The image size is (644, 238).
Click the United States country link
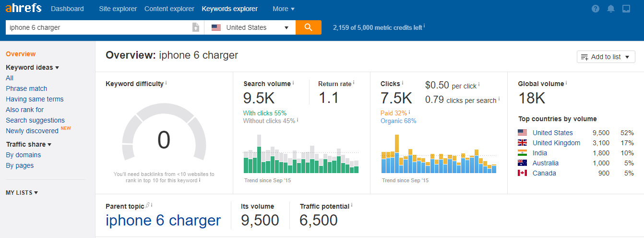[x=553, y=133]
